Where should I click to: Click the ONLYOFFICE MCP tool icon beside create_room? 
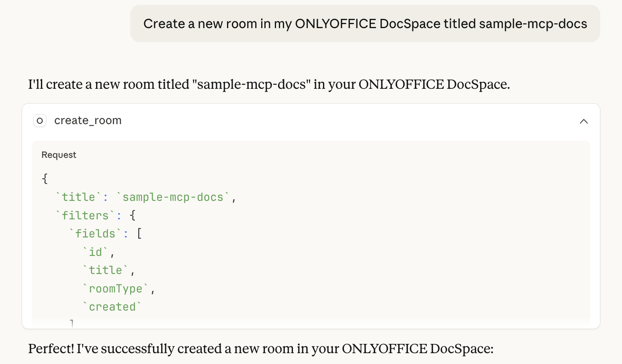40,121
